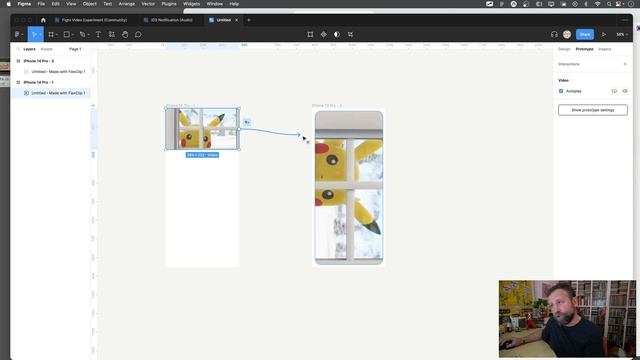Click the Share button

coord(585,35)
